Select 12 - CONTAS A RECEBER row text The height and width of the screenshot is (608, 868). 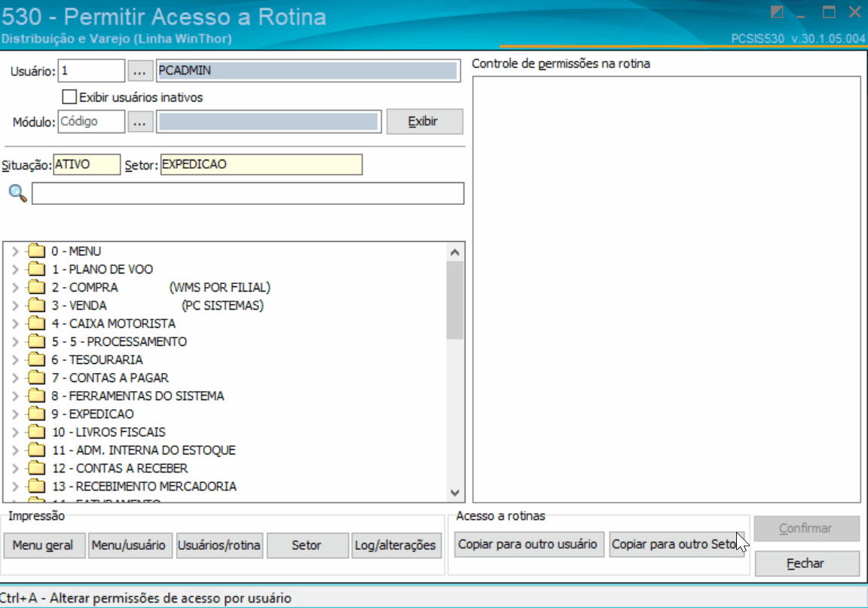tap(120, 469)
